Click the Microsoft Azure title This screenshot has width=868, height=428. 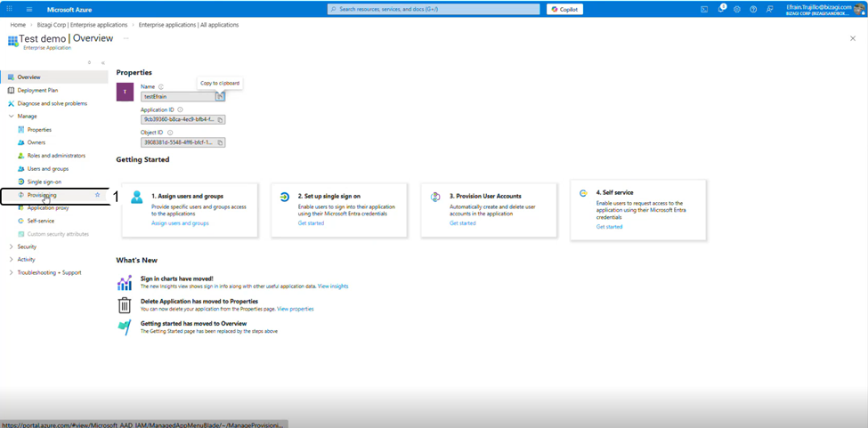pos(69,10)
